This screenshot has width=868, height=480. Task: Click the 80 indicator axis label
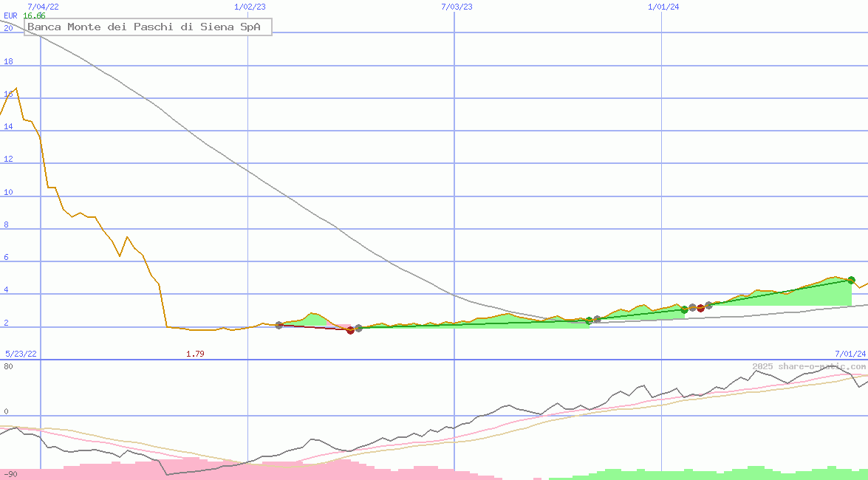[8, 366]
